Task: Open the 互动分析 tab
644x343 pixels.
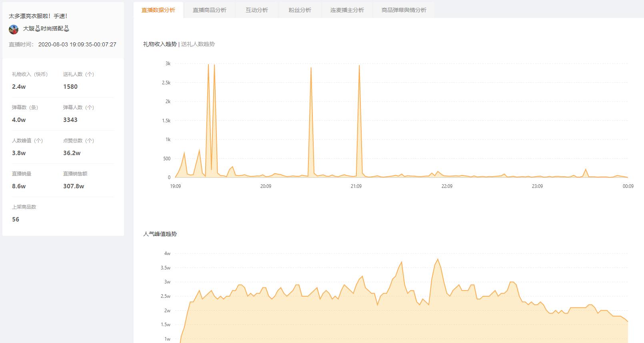Action: (257, 10)
